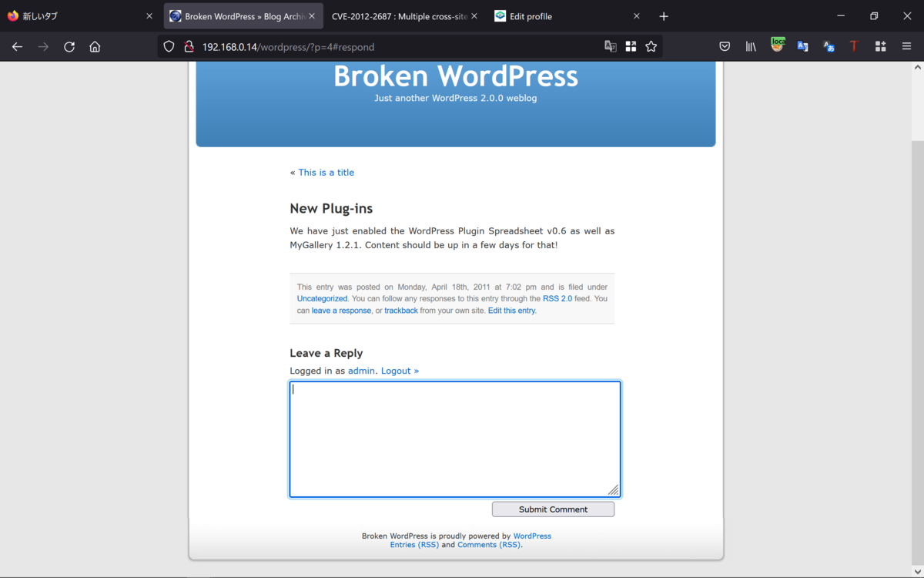The width and height of the screenshot is (924, 578).
Task: Close the 新しいタブ tab
Action: point(149,16)
